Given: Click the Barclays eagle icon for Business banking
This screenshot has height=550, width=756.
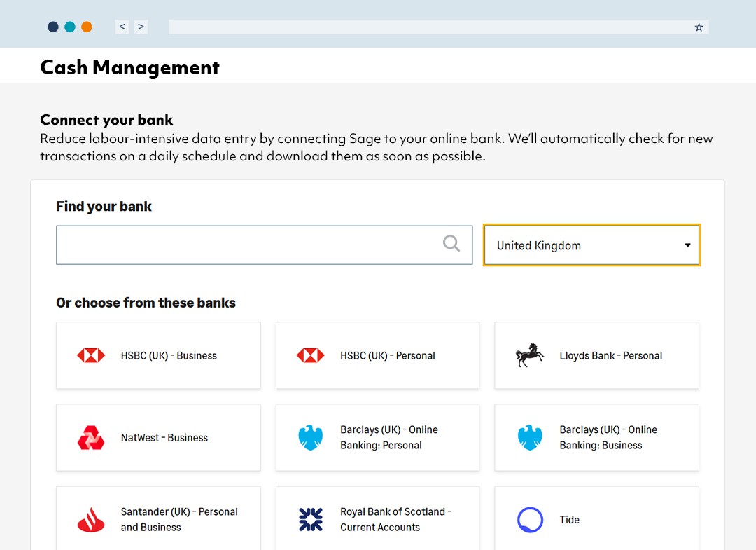Looking at the screenshot, I should click(x=530, y=437).
